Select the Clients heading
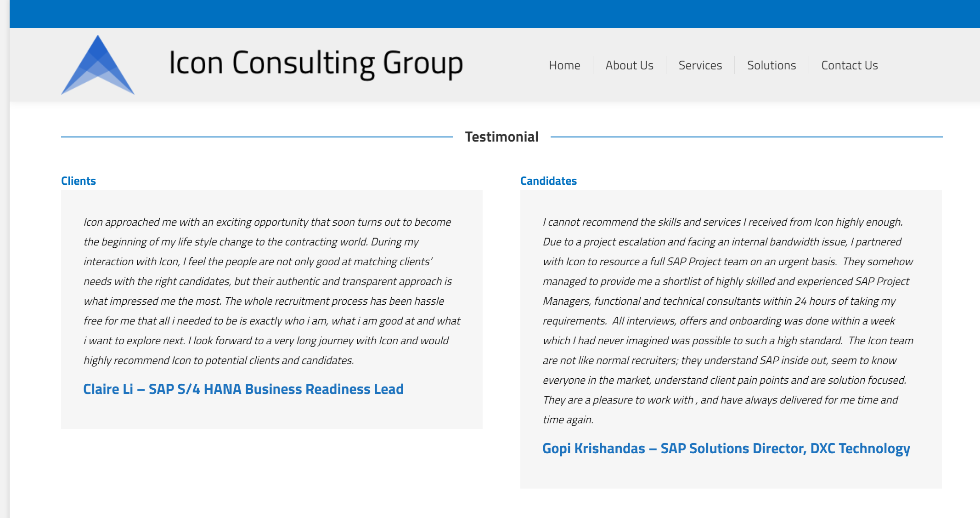The image size is (980, 518). click(x=79, y=181)
